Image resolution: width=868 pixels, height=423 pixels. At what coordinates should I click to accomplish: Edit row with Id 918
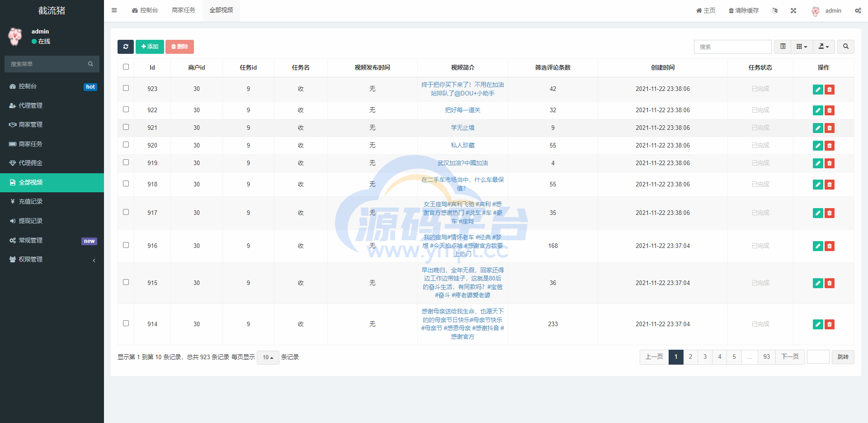coord(818,185)
